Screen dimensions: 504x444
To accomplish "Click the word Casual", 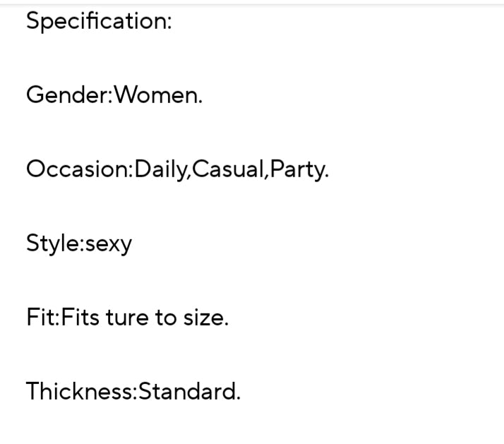I will tap(227, 169).
